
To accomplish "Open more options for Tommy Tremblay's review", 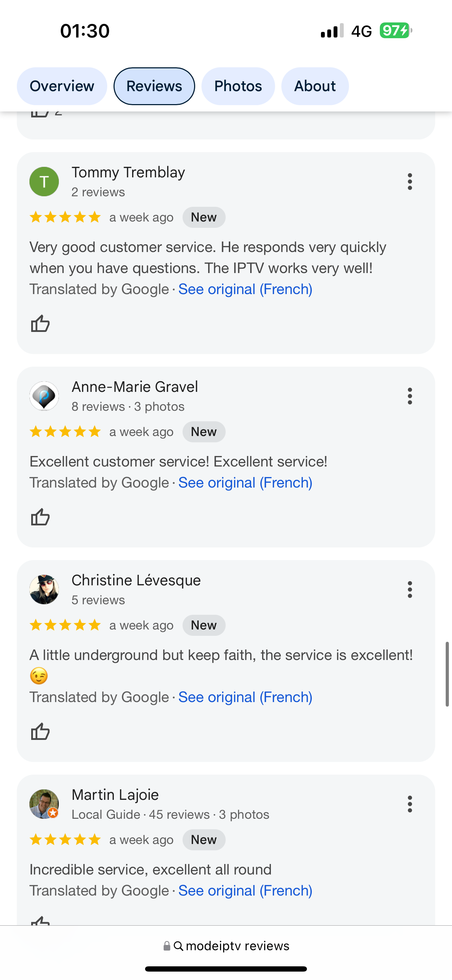I will point(410,182).
